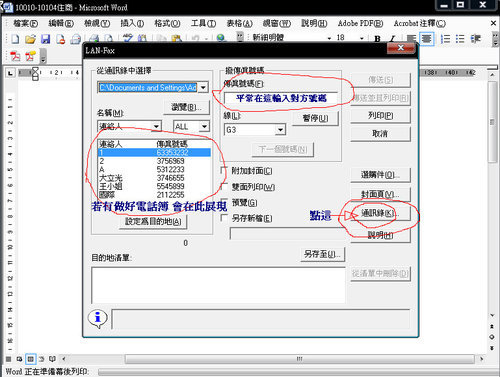This screenshot has height=377, width=500.
Task: Open the 名稱 連絡人 dropdown
Action: coord(156,126)
